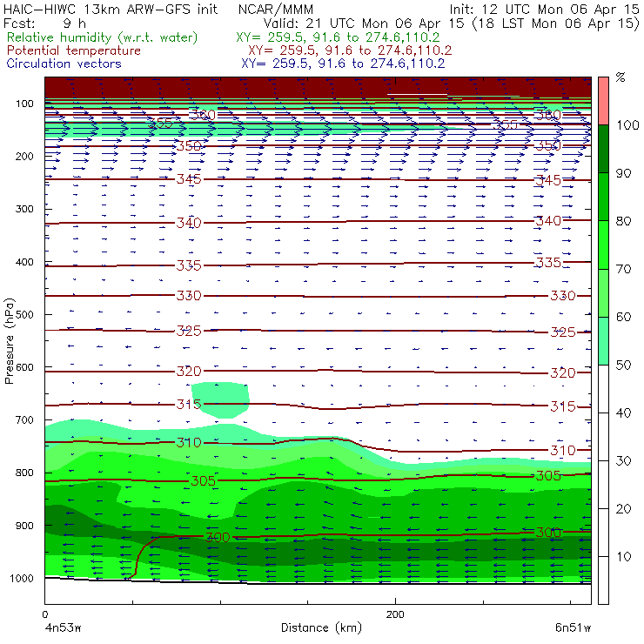Click the 400 hPa pressure tick label

[x=24, y=262]
